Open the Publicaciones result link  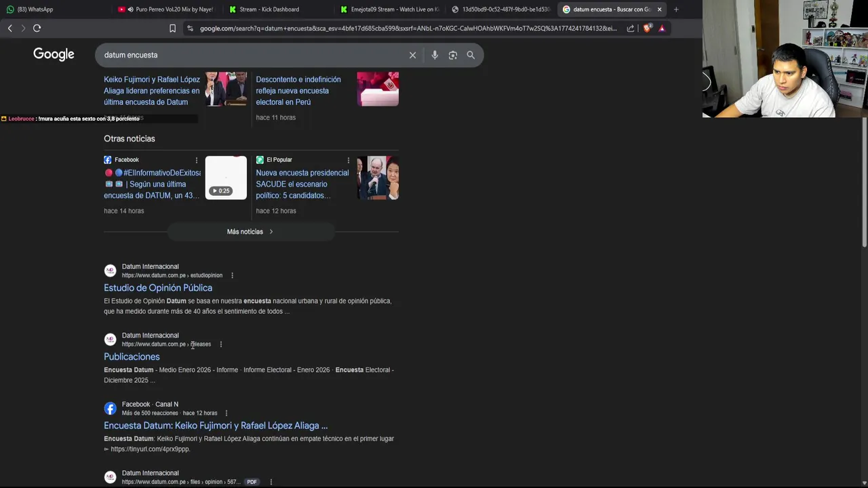(132, 357)
